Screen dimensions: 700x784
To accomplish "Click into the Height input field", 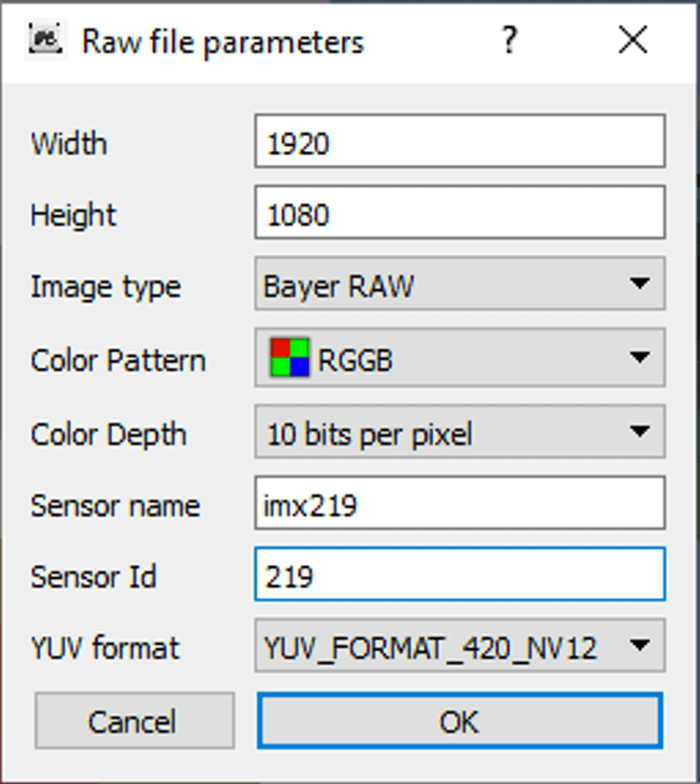I will [459, 213].
